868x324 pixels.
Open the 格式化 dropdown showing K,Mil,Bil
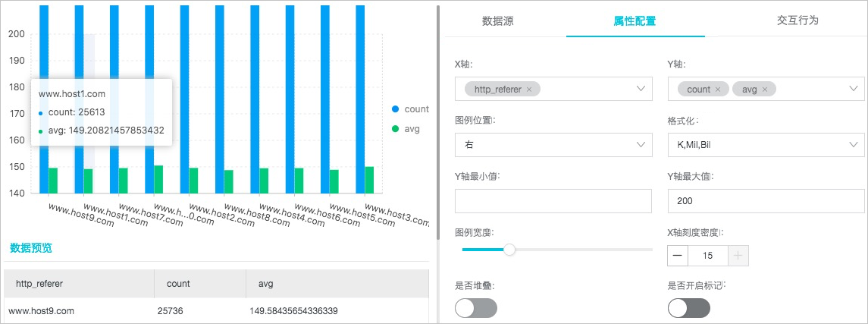pos(766,145)
